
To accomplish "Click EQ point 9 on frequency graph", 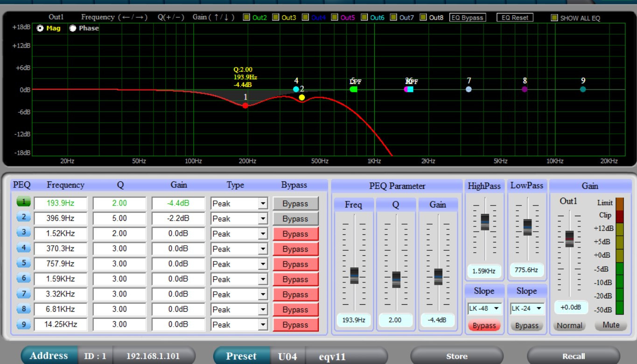I will (583, 89).
